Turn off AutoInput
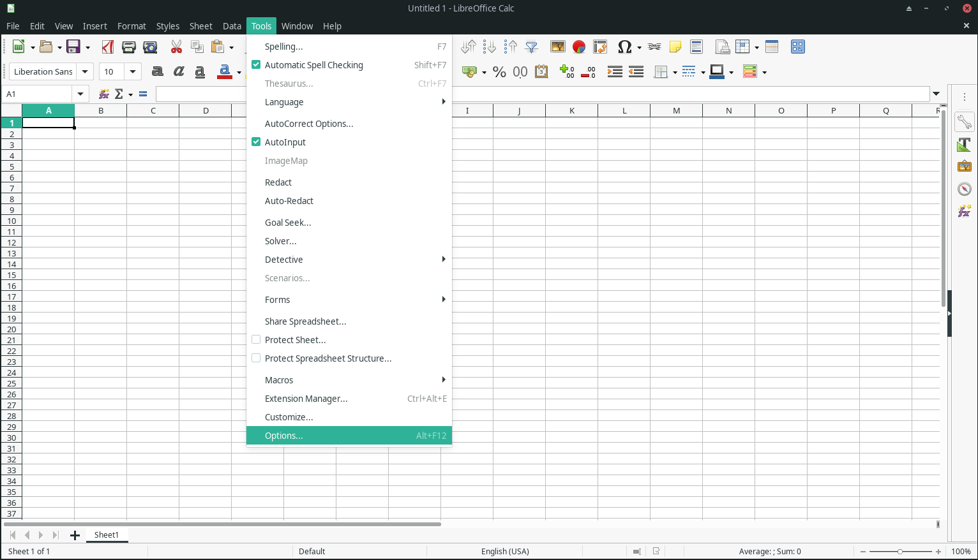The image size is (978, 560). pos(285,142)
